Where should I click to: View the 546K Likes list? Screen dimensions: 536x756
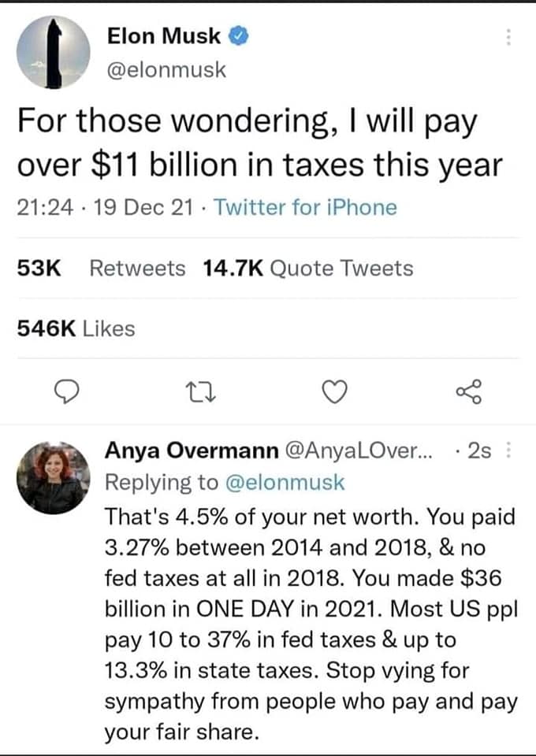click(75, 328)
